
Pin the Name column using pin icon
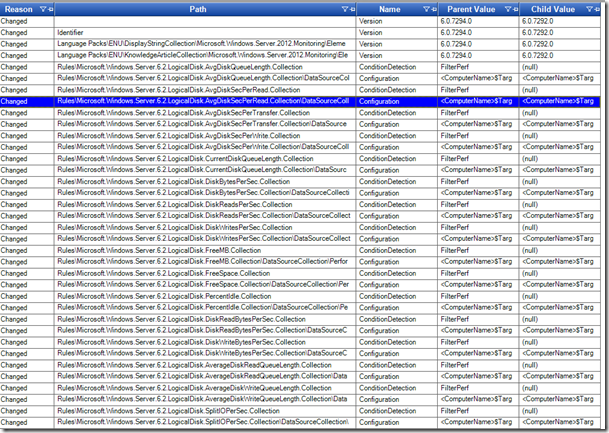pyautogui.click(x=434, y=9)
